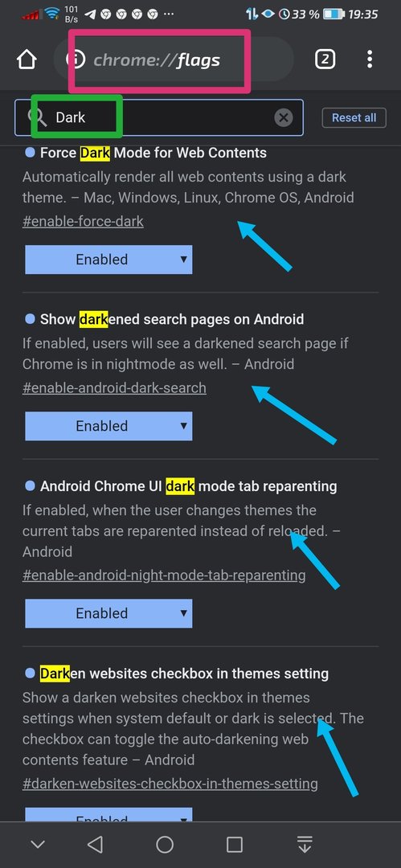Open the #enable-force-dark link
This screenshot has height=868, width=401.
pos(83,222)
